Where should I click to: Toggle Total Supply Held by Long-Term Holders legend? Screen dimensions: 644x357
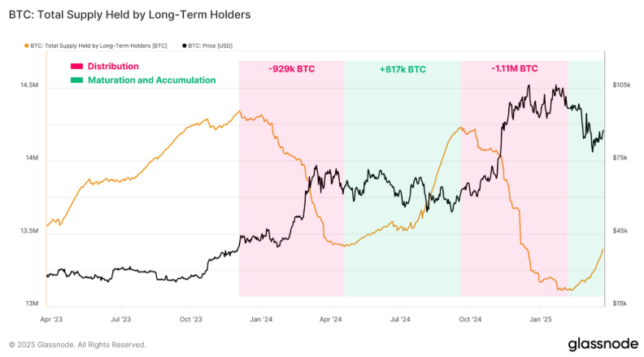[98, 46]
